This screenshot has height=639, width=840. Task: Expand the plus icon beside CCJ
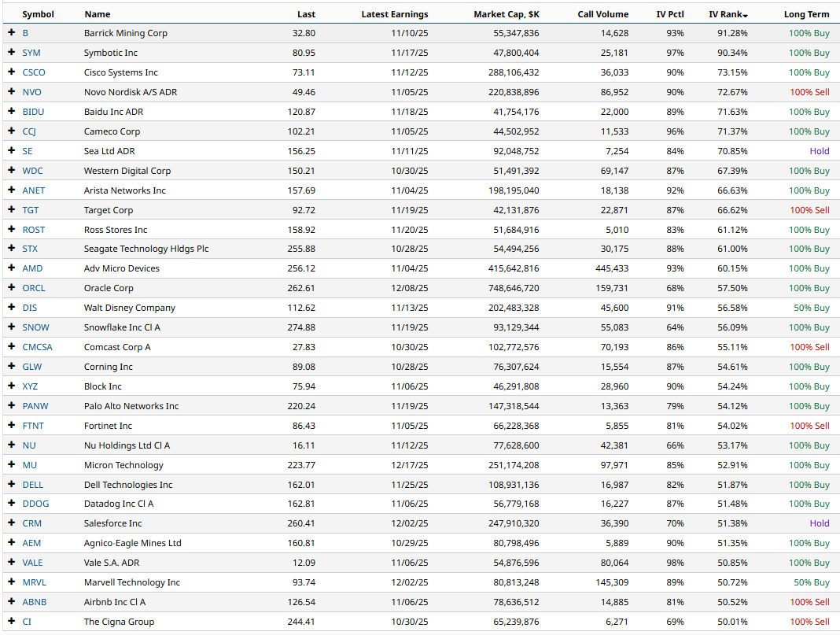[11, 131]
